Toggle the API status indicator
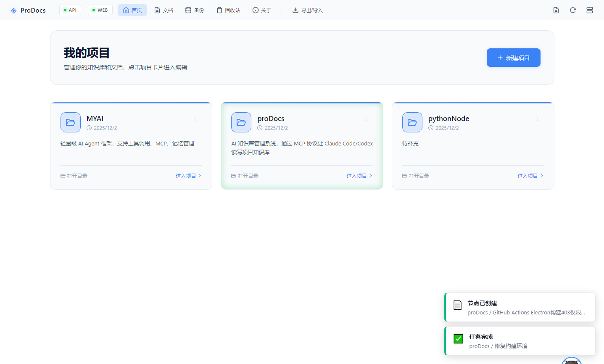604x364 pixels. click(x=70, y=10)
